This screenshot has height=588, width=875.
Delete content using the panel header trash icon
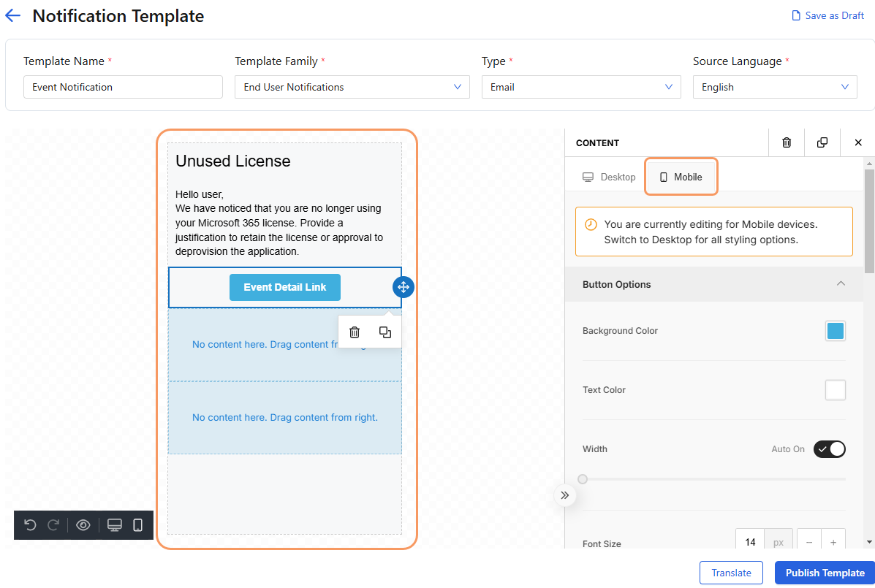pos(787,142)
